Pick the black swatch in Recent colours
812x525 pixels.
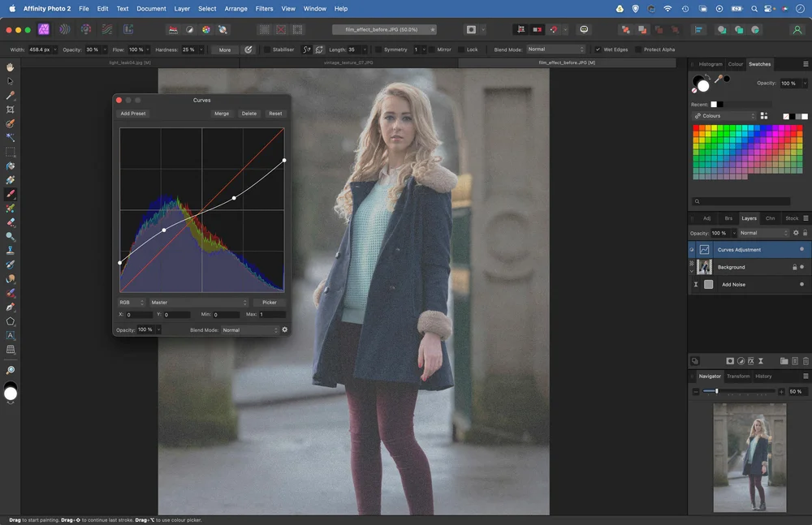[720, 104]
